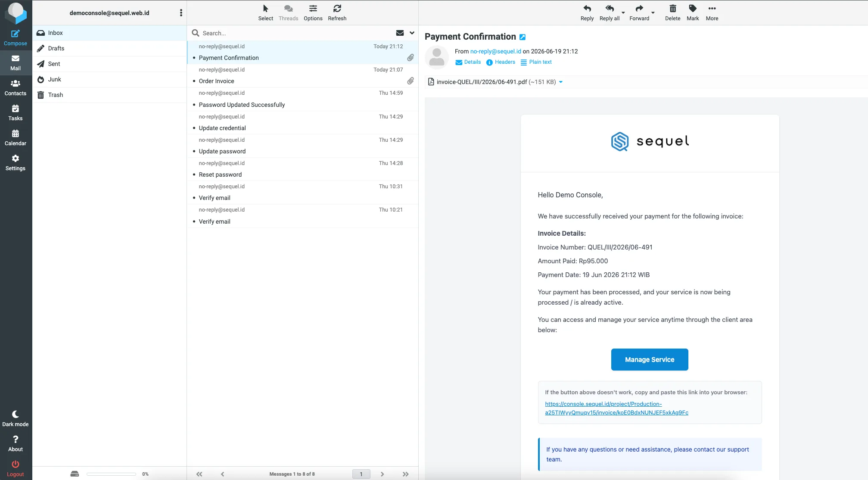The height and width of the screenshot is (480, 868).
Task: Open the About dialog
Action: pyautogui.click(x=16, y=444)
